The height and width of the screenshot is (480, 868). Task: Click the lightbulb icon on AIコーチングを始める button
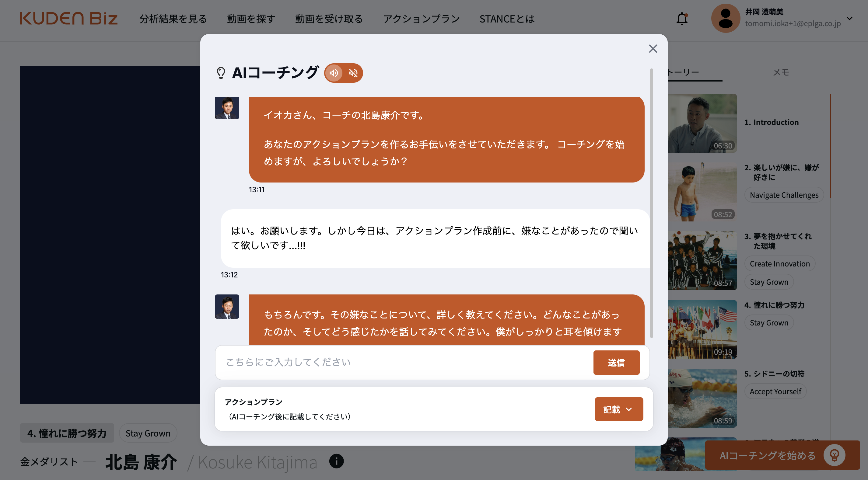point(834,455)
